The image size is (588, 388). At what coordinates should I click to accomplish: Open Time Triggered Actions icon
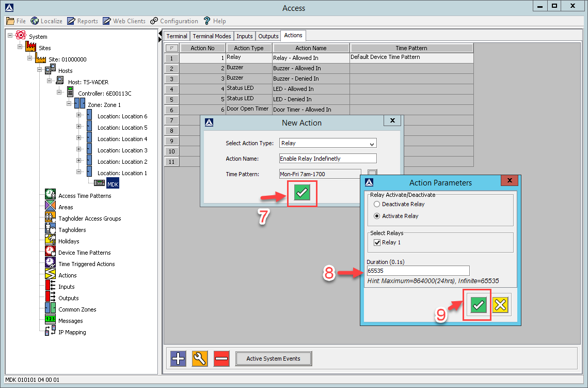(50, 262)
